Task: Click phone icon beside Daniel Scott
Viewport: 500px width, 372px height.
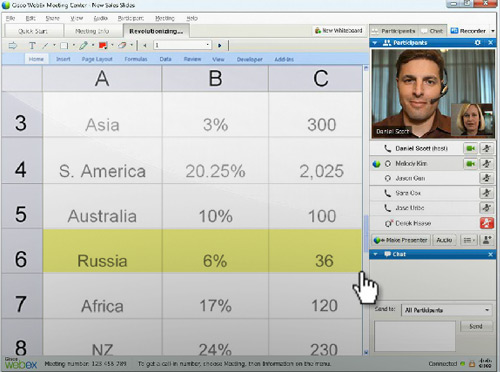Action: click(x=387, y=148)
